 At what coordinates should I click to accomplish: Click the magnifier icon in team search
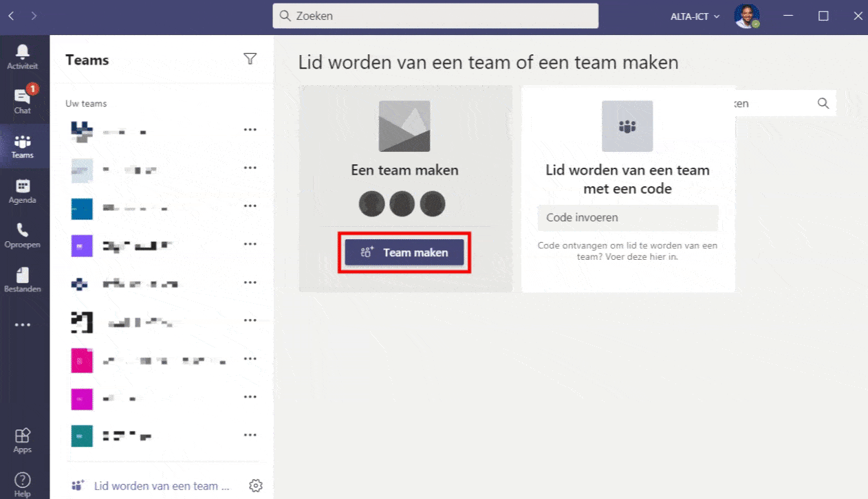(x=823, y=103)
